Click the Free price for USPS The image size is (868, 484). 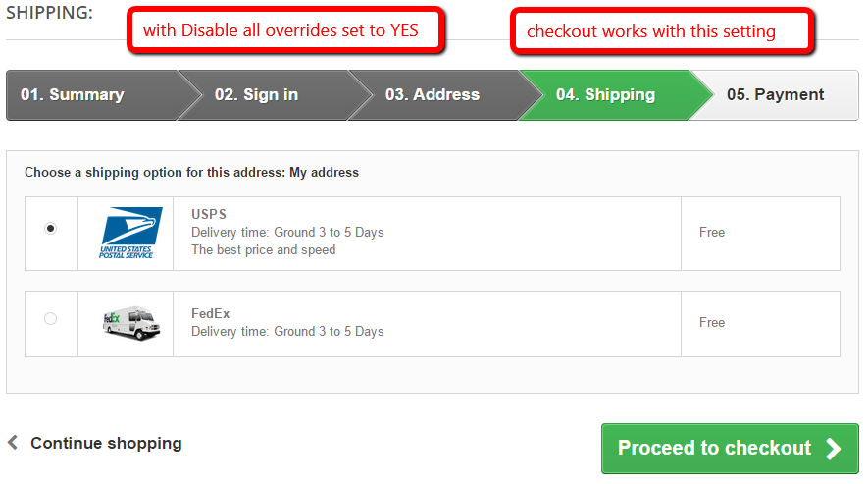coord(712,233)
